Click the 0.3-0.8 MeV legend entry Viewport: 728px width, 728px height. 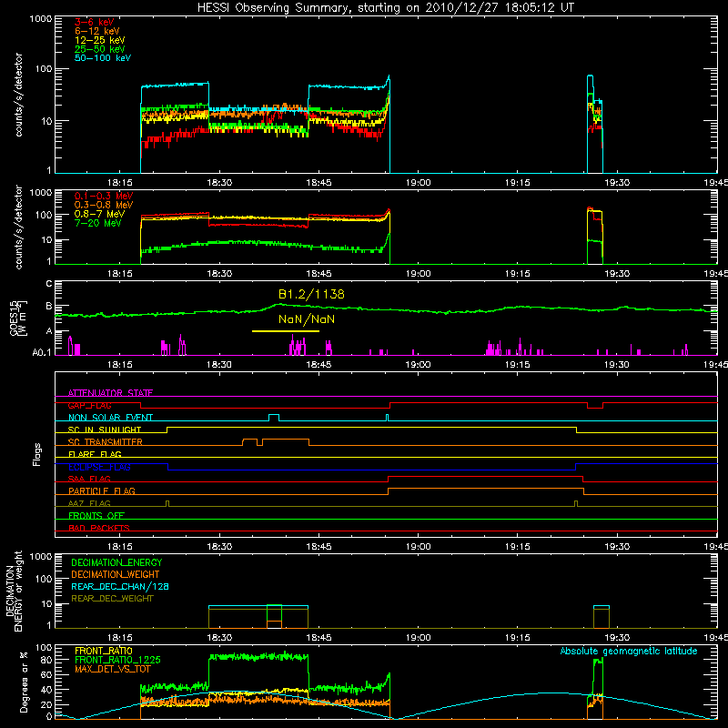[104, 205]
